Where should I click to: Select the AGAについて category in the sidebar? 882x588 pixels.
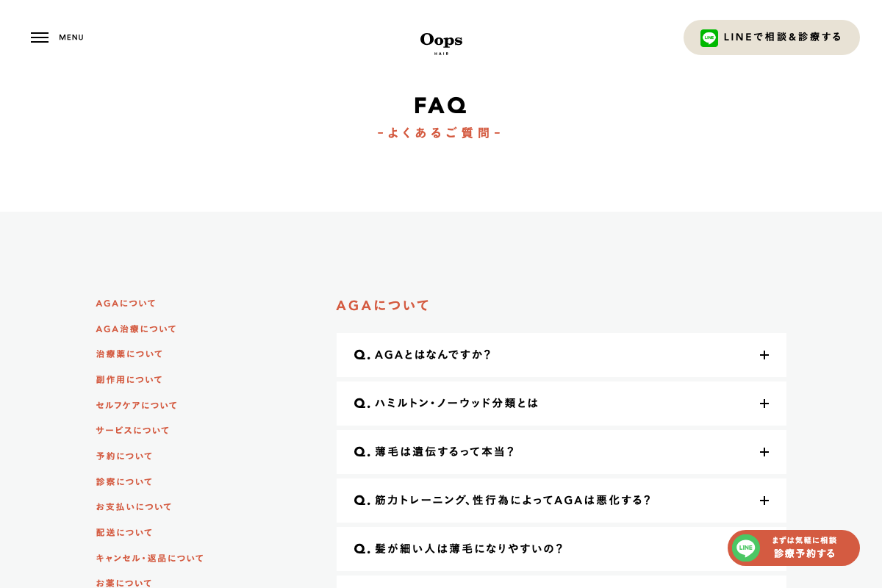click(x=125, y=303)
